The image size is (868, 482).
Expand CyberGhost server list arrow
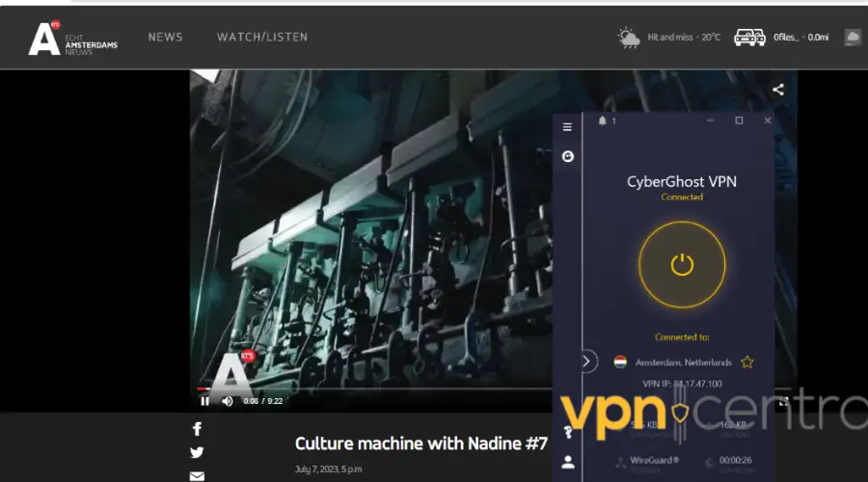(587, 361)
